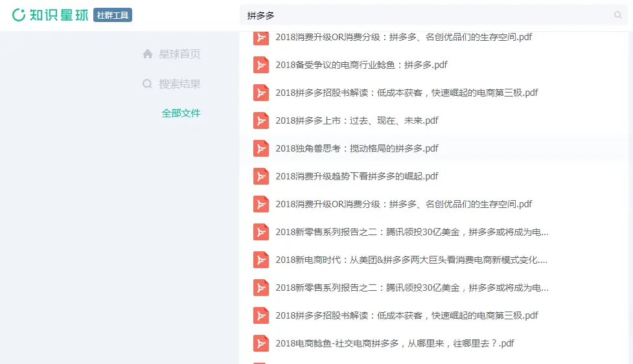
Task: Click the 知识星球 logo
Action: click(x=50, y=15)
